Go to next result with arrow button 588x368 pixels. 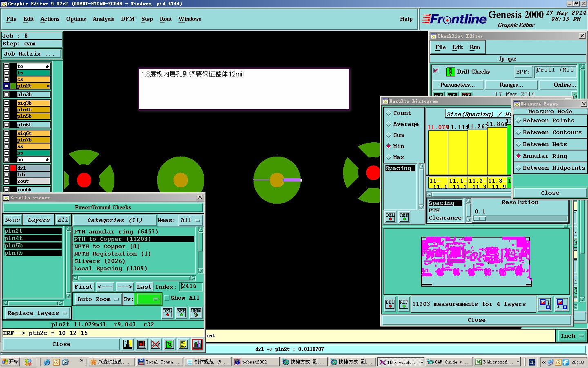pos(125,287)
